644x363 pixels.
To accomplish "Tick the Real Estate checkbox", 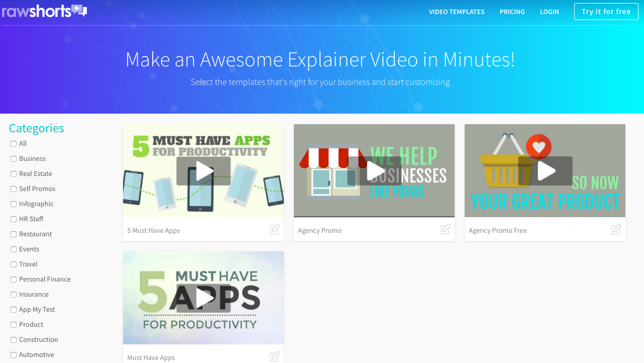I will [x=14, y=174].
